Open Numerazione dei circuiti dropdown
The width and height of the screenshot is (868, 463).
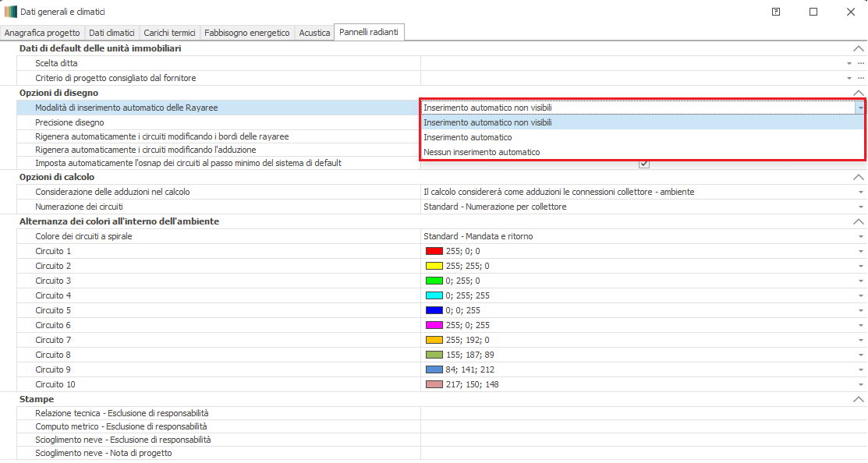coord(860,207)
